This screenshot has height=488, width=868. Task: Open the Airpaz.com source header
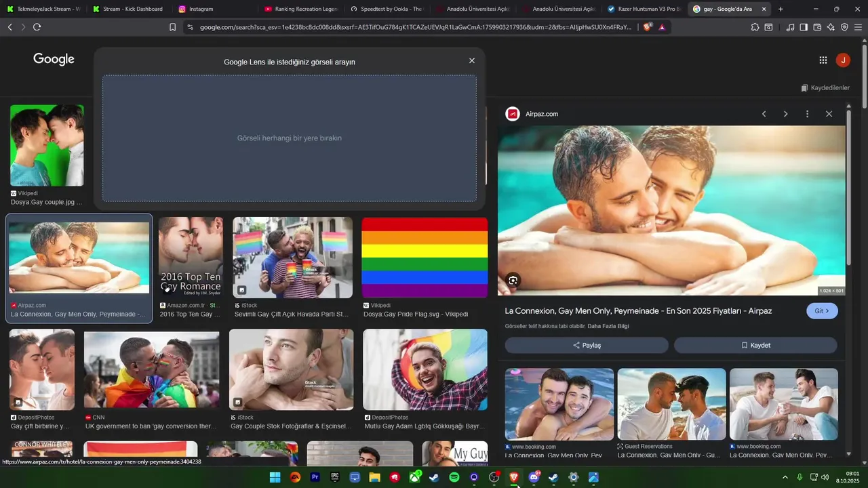point(532,114)
